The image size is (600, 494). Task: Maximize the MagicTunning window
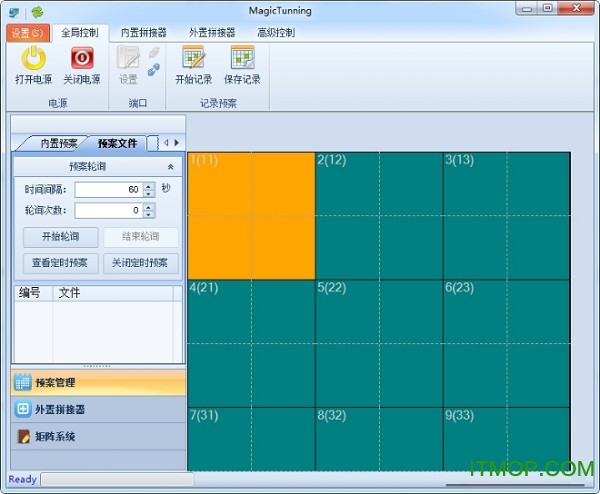point(548,8)
